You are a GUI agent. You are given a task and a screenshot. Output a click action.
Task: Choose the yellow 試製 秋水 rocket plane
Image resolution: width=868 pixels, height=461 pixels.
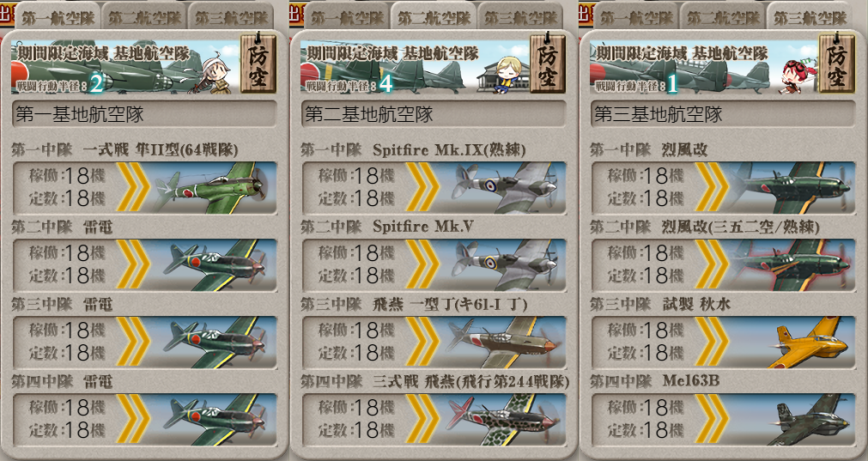click(x=809, y=342)
